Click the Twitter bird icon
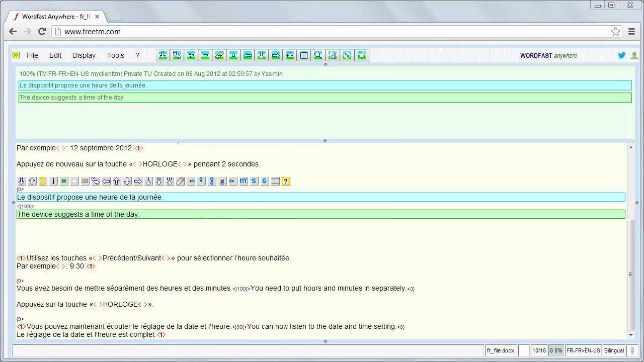Viewport: 644px width, 362px height. [x=622, y=55]
